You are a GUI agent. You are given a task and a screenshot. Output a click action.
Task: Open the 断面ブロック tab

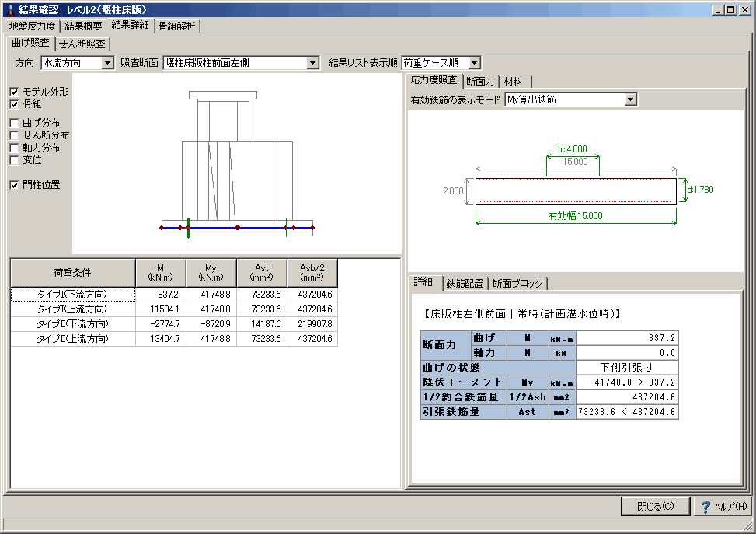pyautogui.click(x=518, y=283)
